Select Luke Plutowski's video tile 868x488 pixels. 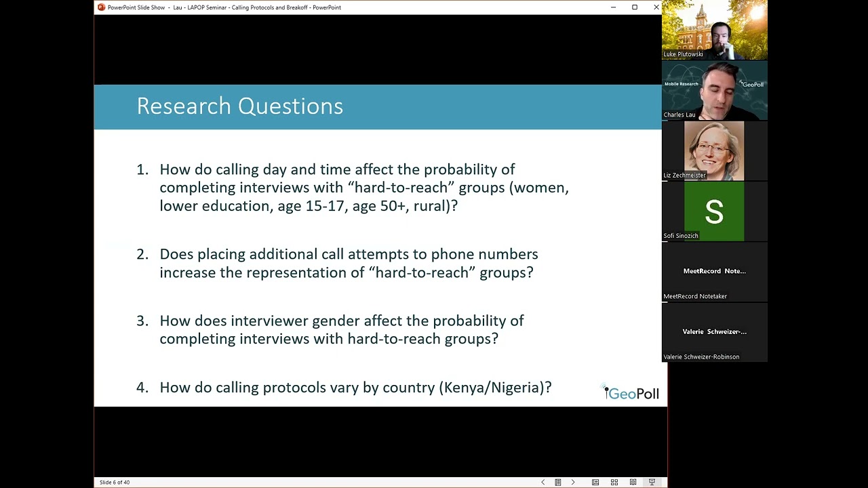tap(715, 30)
